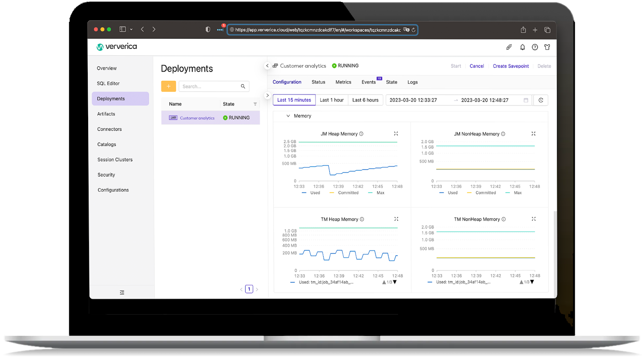The height and width of the screenshot is (362, 644).
Task: Open the calendar icon in the date range picker
Action: (x=525, y=100)
